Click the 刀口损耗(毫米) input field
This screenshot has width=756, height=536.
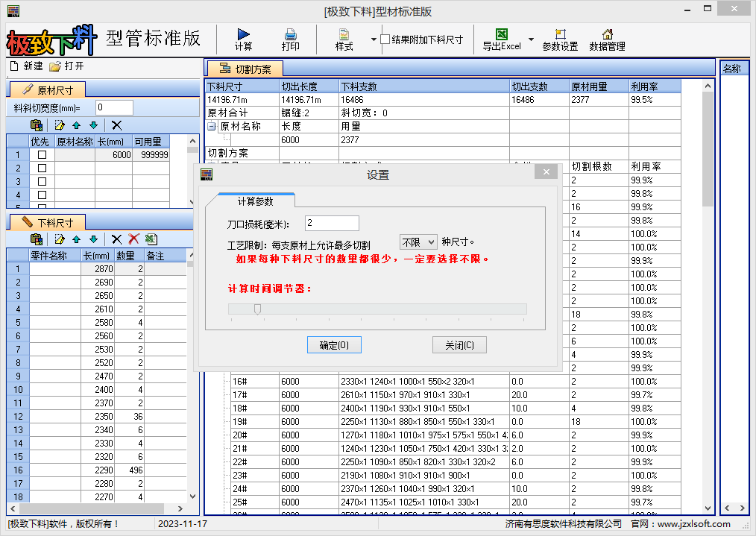(333, 223)
